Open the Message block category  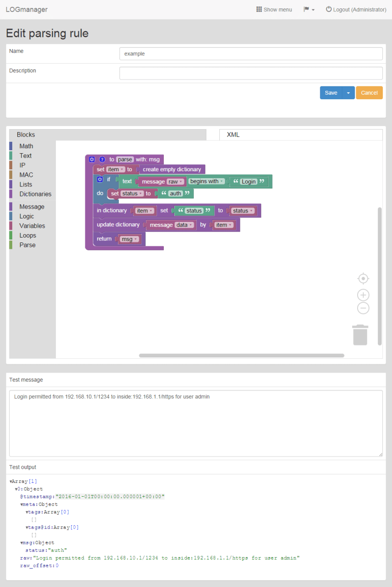point(32,207)
